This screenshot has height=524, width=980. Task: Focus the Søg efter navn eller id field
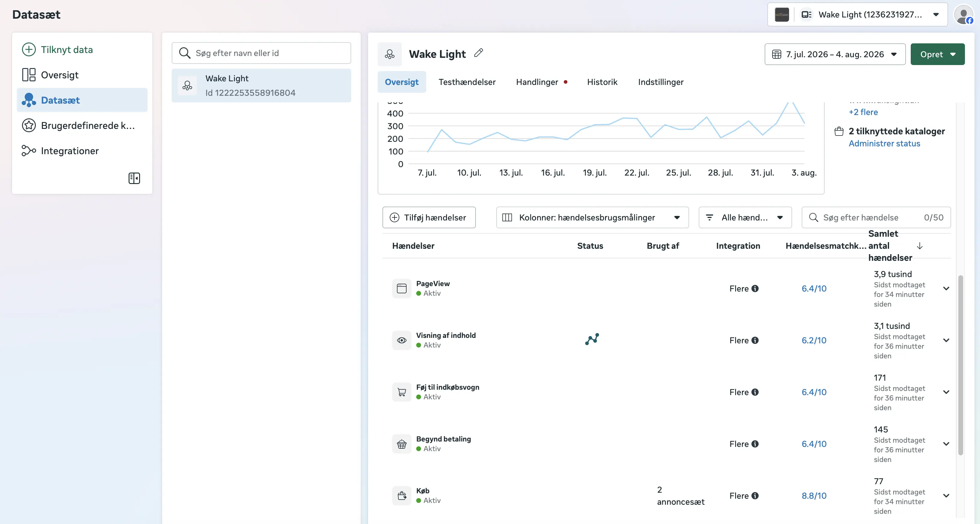261,53
